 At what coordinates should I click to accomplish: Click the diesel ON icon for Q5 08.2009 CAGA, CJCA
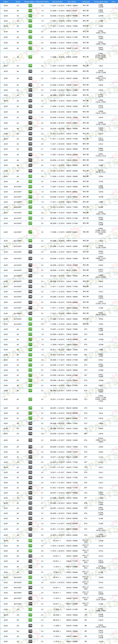tap(30, 631)
